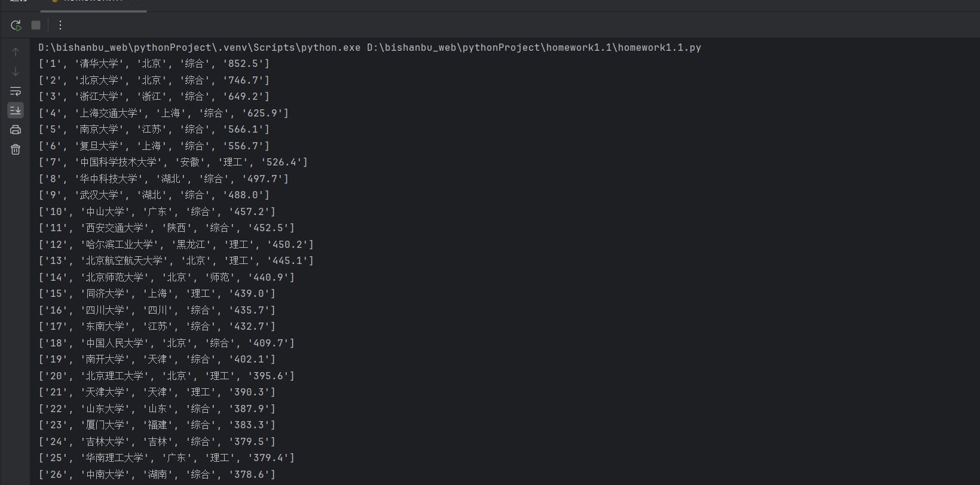The image size is (980, 485).
Task: Click the 上海交通大学 result row
Action: [x=163, y=113]
